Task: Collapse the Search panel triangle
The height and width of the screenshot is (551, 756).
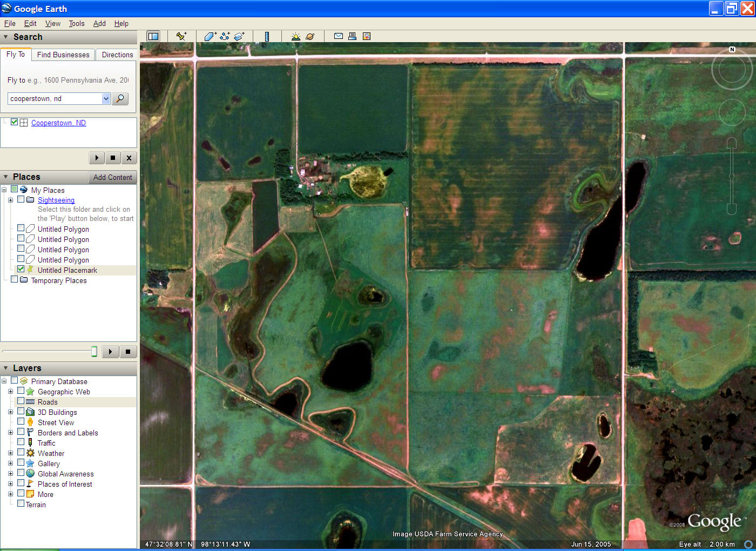Action: [x=6, y=37]
